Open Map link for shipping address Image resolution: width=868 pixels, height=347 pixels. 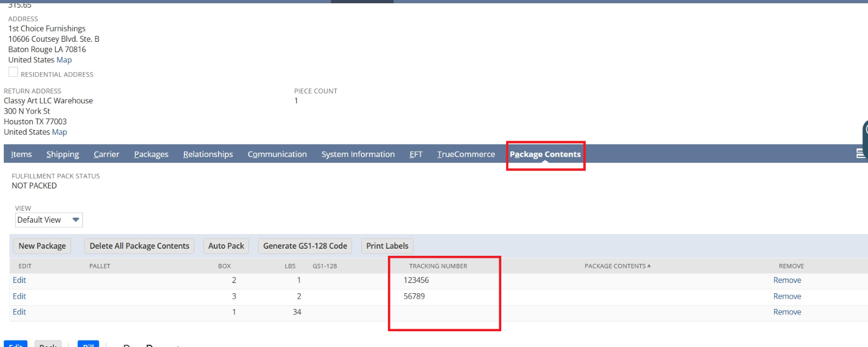point(64,60)
